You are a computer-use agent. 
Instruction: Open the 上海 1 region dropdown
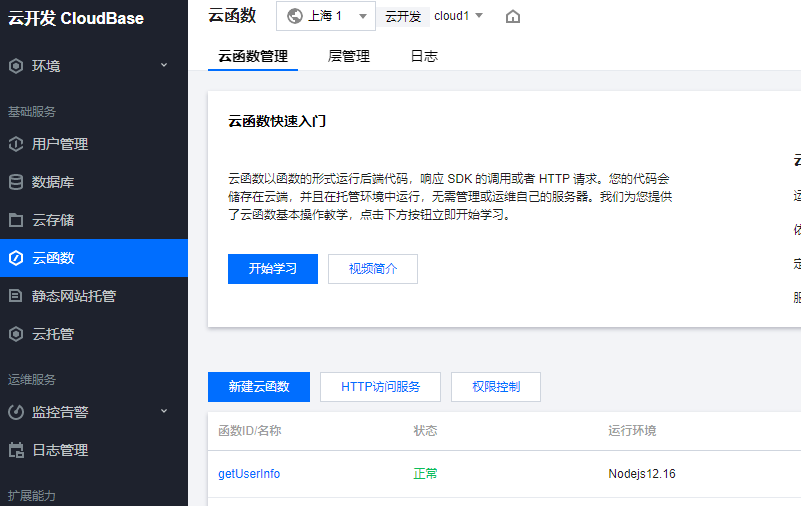click(x=326, y=16)
